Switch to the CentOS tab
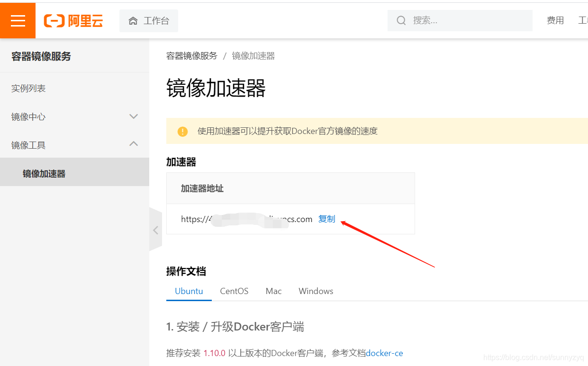This screenshot has height=366, width=588. (x=234, y=291)
